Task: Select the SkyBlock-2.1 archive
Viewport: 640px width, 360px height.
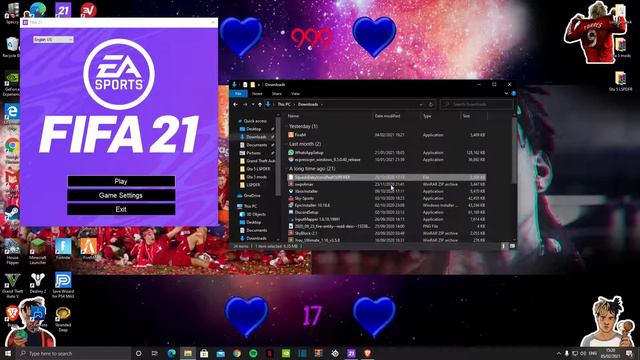Action: tap(387, 233)
